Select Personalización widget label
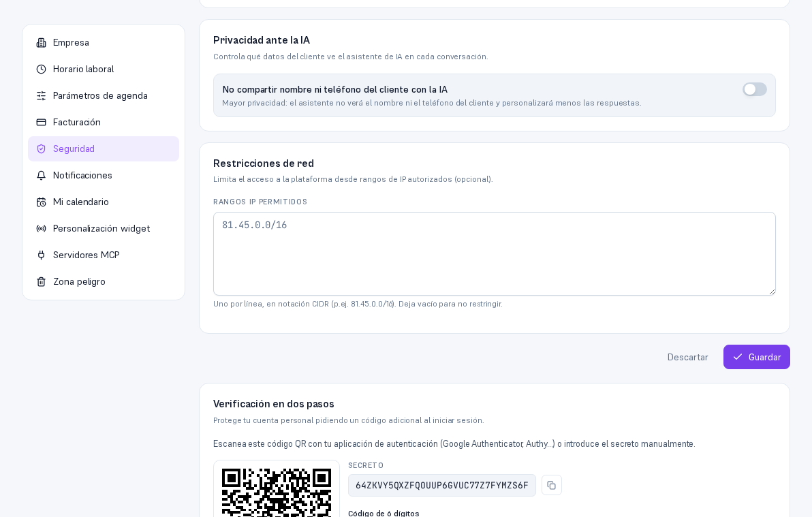Viewport: 812px width, 517px height. point(101,228)
